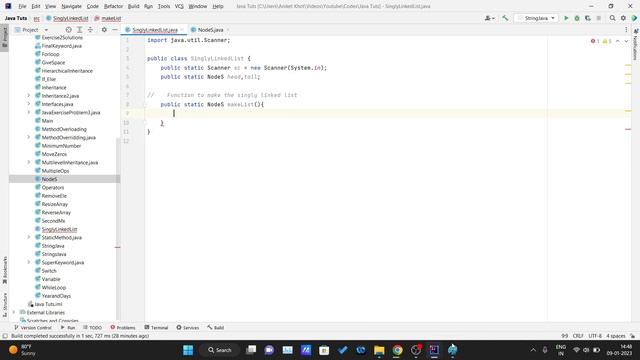Open the Build menu
Screen dimensions: 640x360
click(133, 6)
